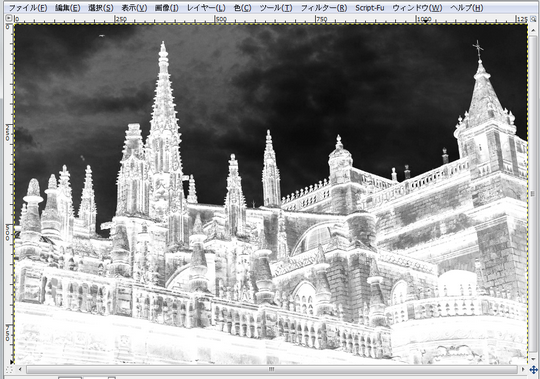
Task: Open the ファイル(F) menu
Action: (28, 8)
